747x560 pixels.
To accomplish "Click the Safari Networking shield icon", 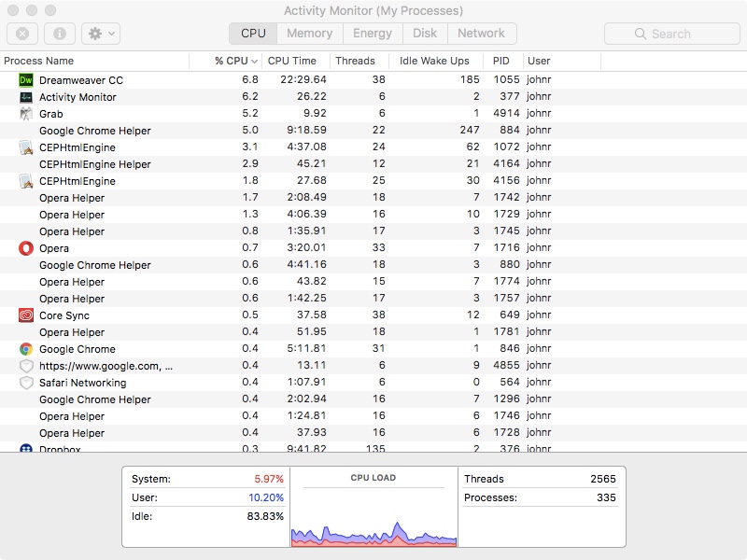I will (26, 383).
